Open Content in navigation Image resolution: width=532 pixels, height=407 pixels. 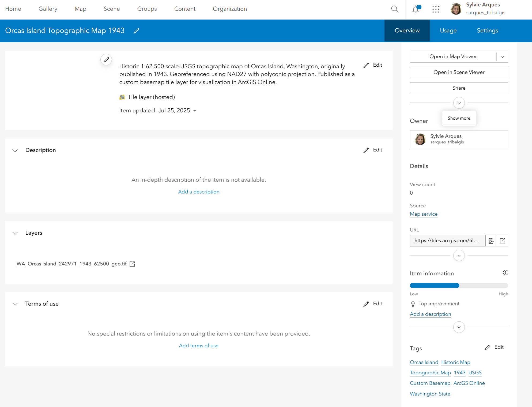tap(185, 9)
